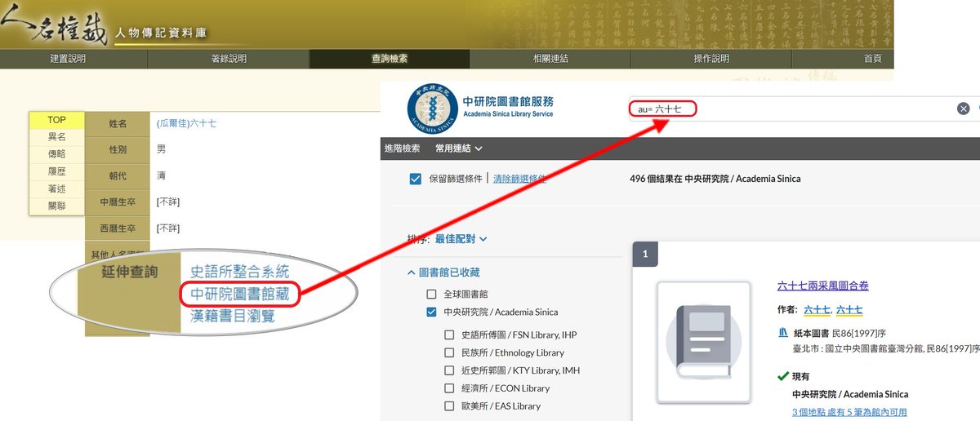Click the grey book cover thumbnail
This screenshot has width=980, height=421.
point(703,342)
